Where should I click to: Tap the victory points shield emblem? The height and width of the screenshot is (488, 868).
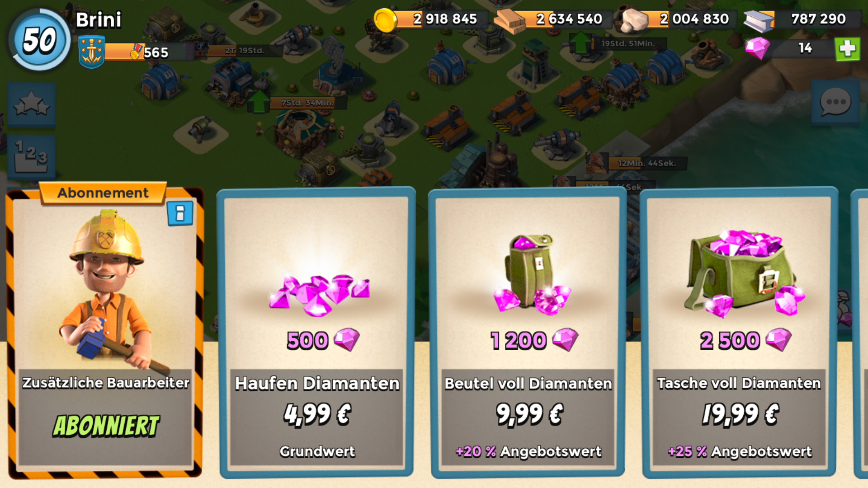tap(91, 52)
